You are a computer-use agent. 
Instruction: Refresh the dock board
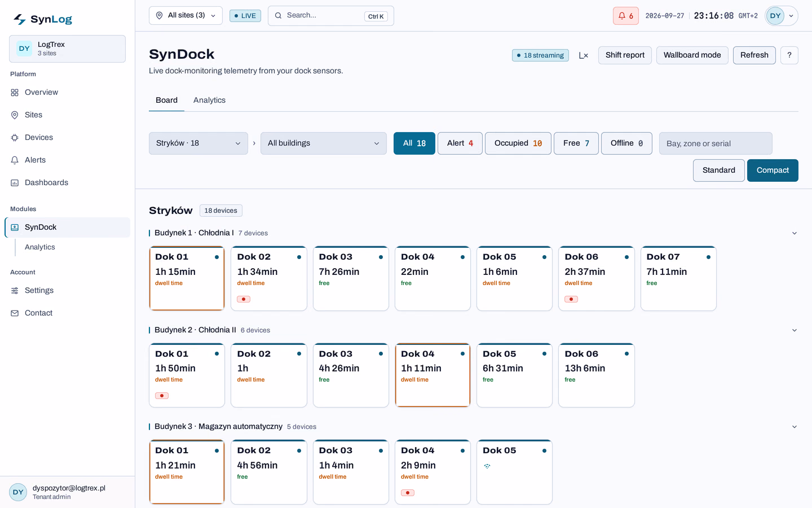[754, 55]
